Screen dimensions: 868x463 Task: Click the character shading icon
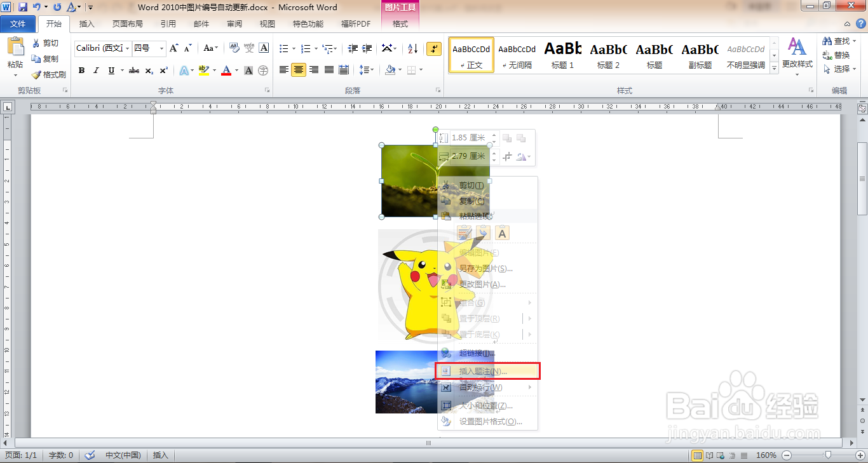click(249, 70)
